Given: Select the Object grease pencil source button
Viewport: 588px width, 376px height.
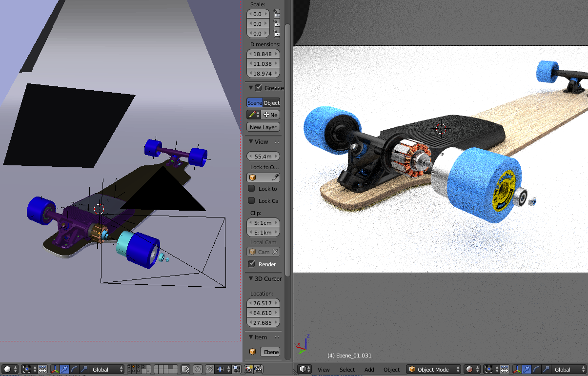Looking at the screenshot, I should coord(271,103).
